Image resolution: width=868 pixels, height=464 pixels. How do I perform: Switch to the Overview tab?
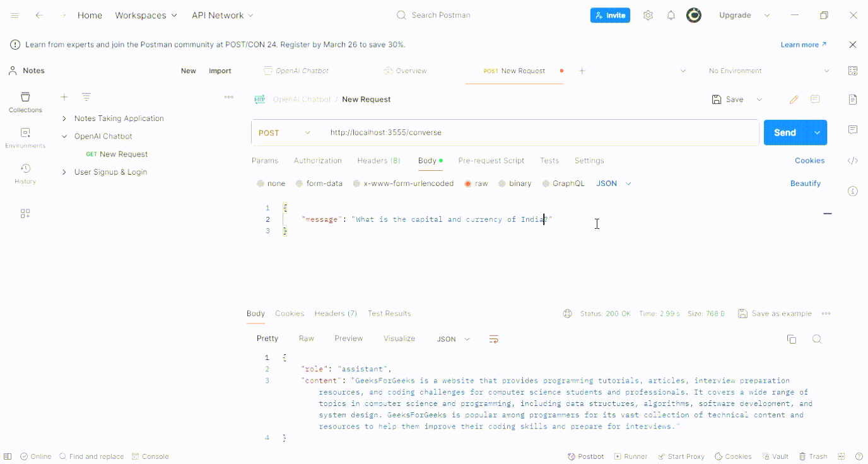click(x=405, y=71)
